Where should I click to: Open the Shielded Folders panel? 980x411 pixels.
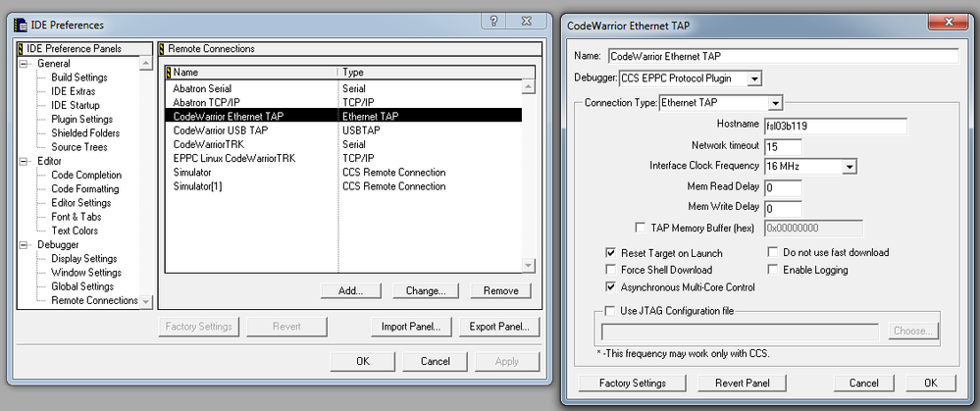(x=85, y=133)
